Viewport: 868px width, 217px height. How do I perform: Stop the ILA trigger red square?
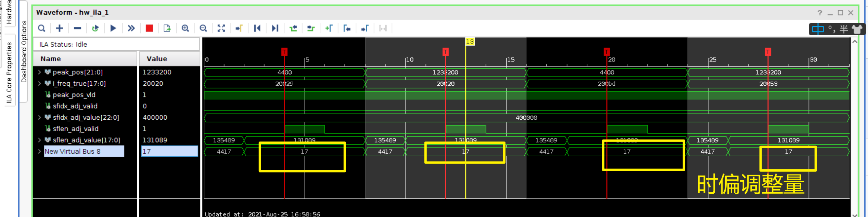click(149, 28)
